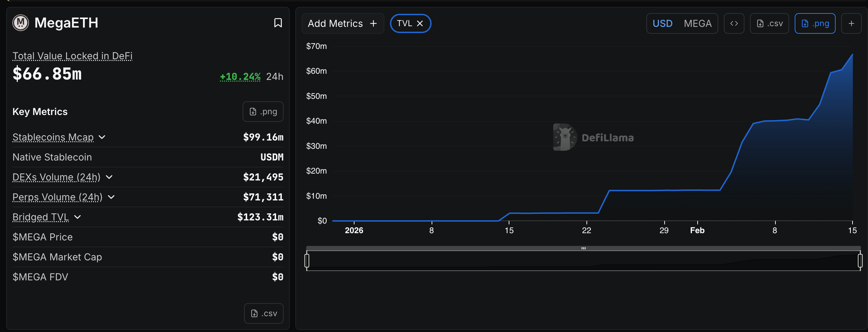Export the chart as .png
Viewport: 868px width, 332px height.
[x=815, y=23]
